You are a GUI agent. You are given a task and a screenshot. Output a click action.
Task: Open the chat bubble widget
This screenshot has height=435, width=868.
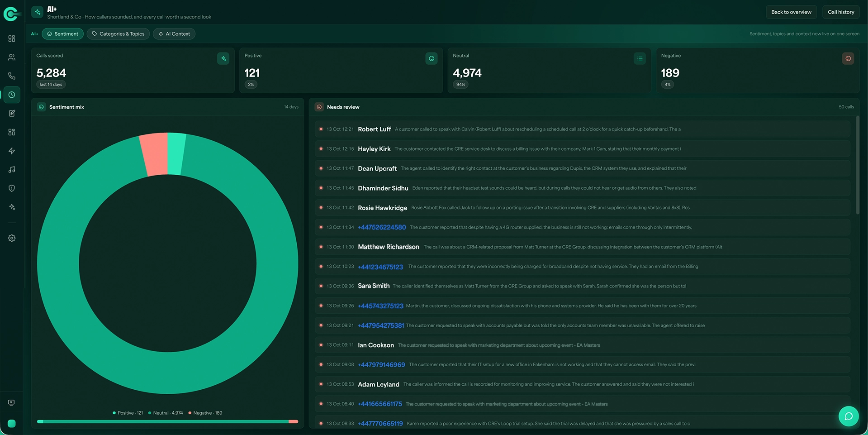pos(849,416)
